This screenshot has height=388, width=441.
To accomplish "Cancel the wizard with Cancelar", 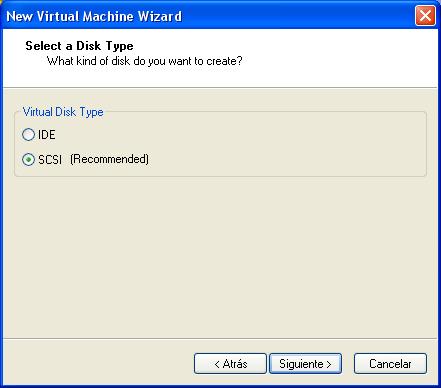I will [x=390, y=364].
